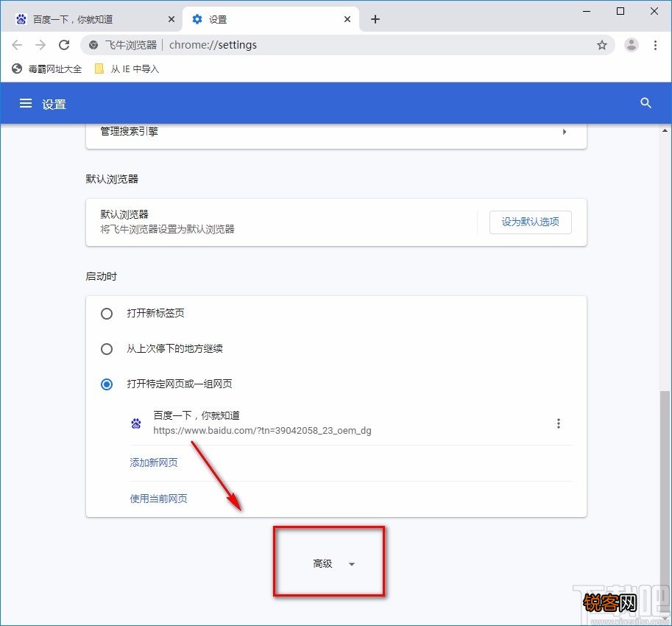
Task: Click the address bar showing chrome://settings
Action: tap(347, 45)
